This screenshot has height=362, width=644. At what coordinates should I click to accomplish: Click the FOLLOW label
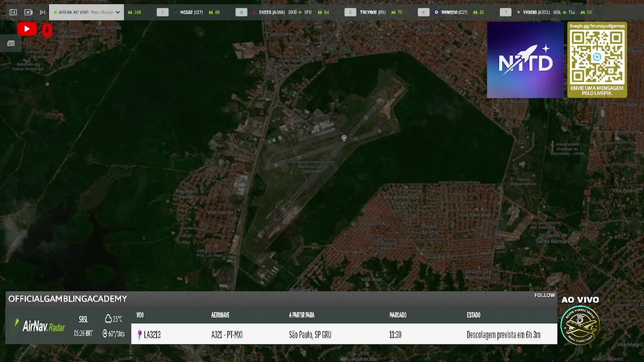(545, 295)
